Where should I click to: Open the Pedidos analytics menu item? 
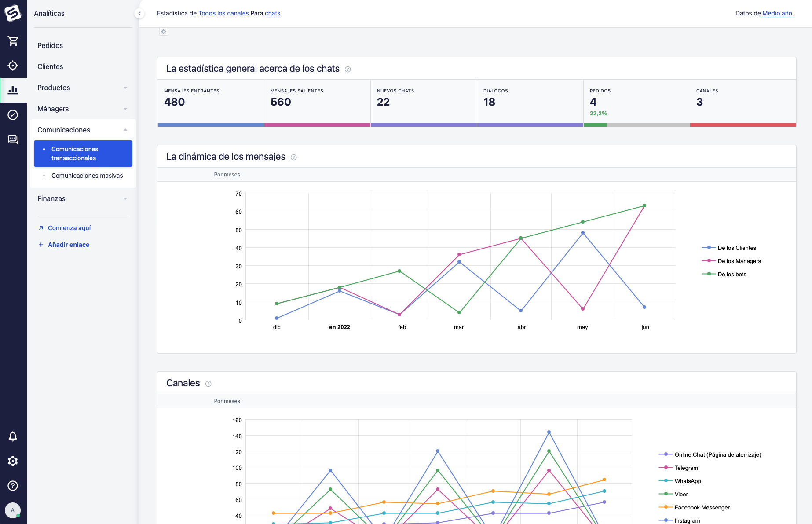tap(50, 45)
